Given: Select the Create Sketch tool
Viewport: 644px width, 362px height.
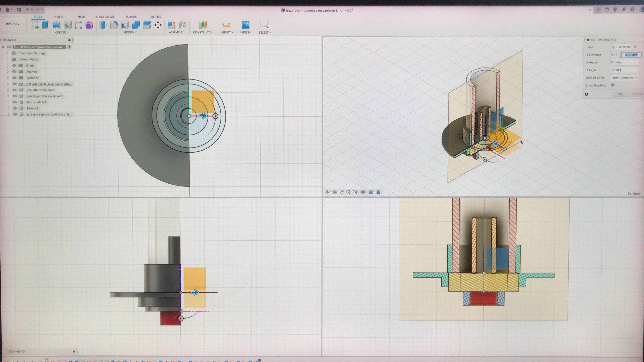Looking at the screenshot, I should [x=35, y=25].
